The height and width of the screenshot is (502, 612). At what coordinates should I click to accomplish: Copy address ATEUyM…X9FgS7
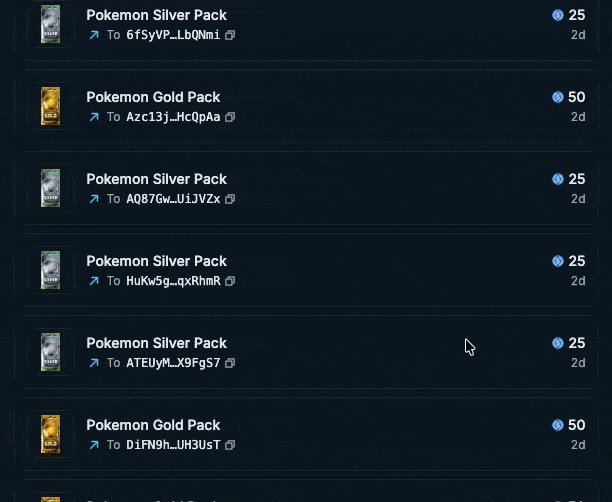click(230, 363)
